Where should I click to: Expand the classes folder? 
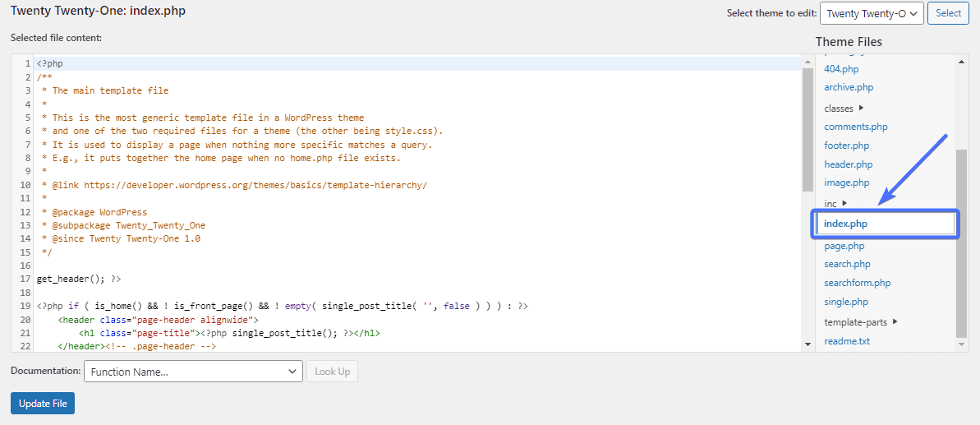tap(843, 109)
